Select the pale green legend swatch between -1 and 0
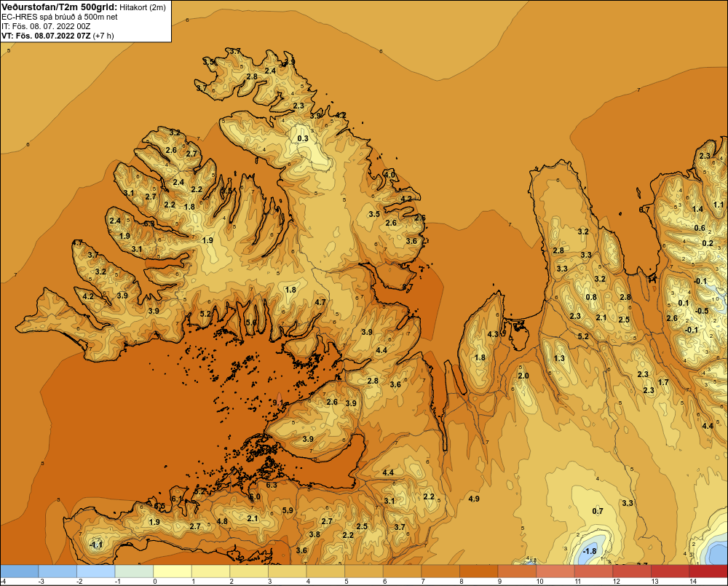 (x=134, y=571)
